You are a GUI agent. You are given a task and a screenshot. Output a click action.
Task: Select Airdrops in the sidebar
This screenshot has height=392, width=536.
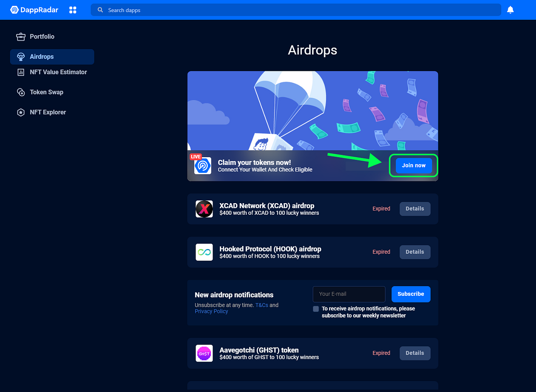click(x=52, y=57)
